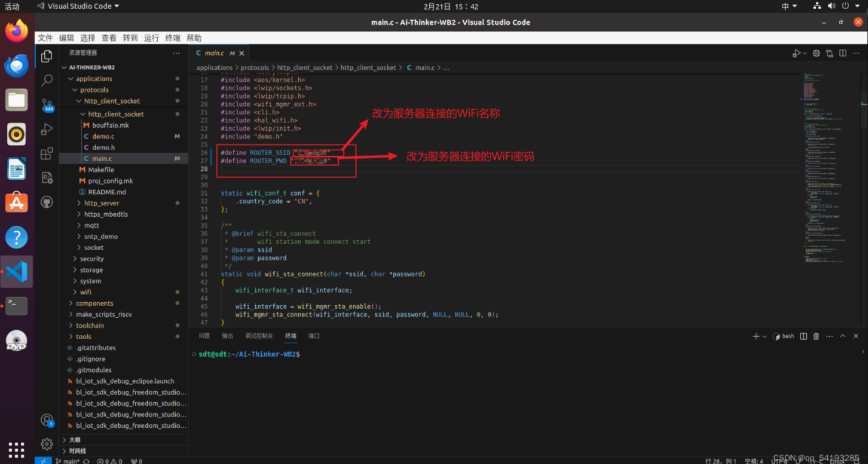Launch Firefox from the Ubuntu dock
Screen dimensions: 868x464
16,31
